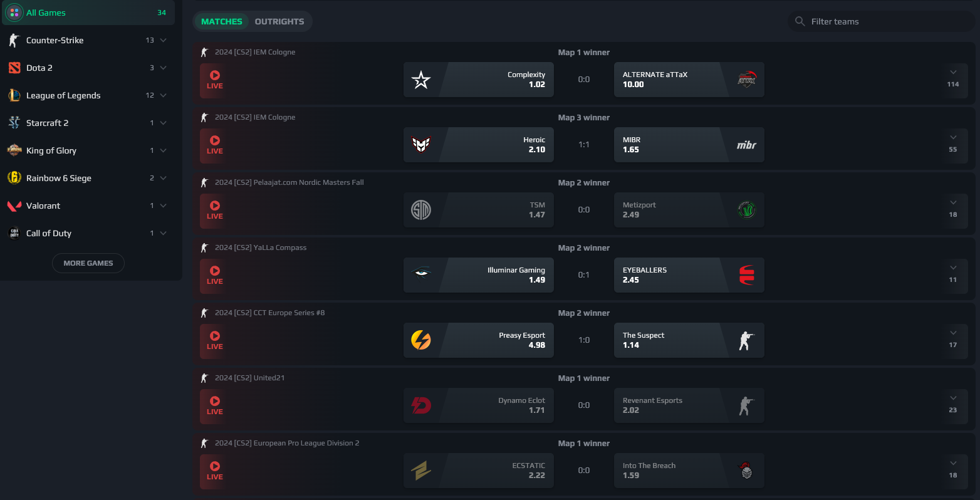Click the Starcraft 2 icon
980x500 pixels.
click(x=14, y=123)
